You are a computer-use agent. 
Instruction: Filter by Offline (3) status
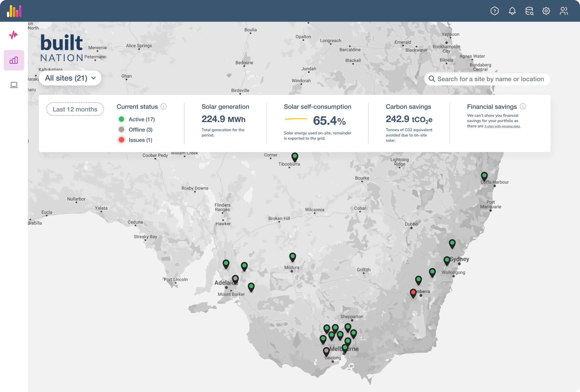(140, 130)
